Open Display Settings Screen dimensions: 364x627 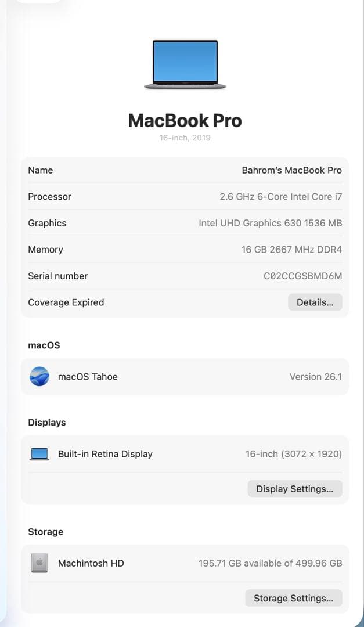pyautogui.click(x=294, y=488)
